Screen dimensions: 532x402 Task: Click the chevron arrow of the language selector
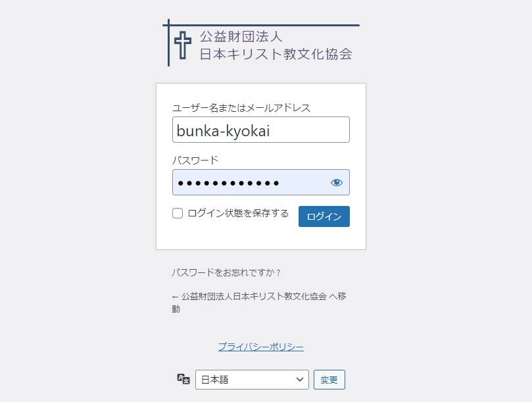301,380
